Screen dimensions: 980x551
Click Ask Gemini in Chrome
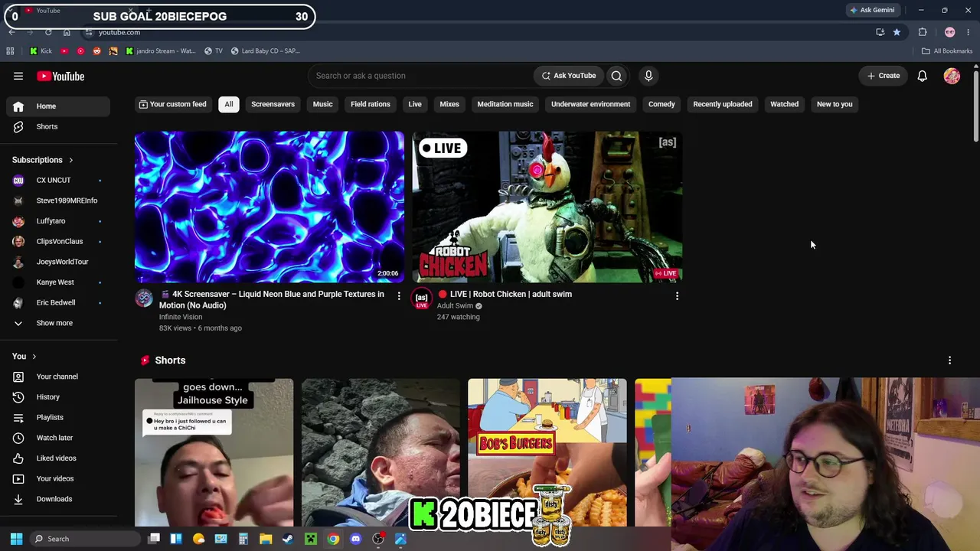(872, 10)
